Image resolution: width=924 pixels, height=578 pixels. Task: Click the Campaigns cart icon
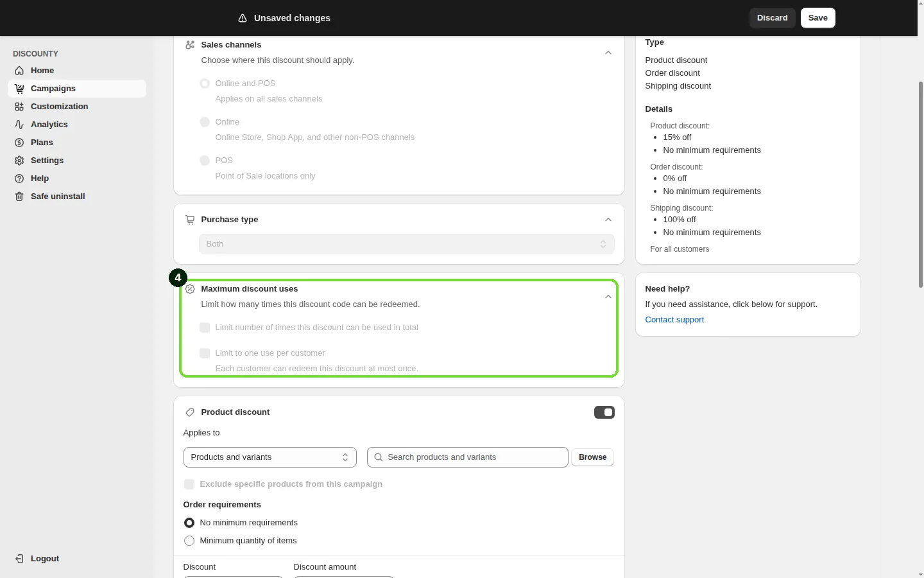19,89
